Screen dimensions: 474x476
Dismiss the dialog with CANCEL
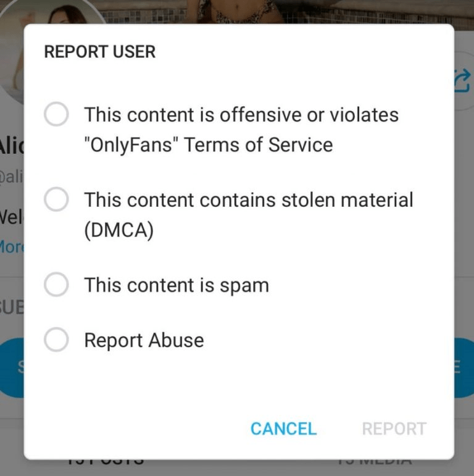tap(283, 428)
